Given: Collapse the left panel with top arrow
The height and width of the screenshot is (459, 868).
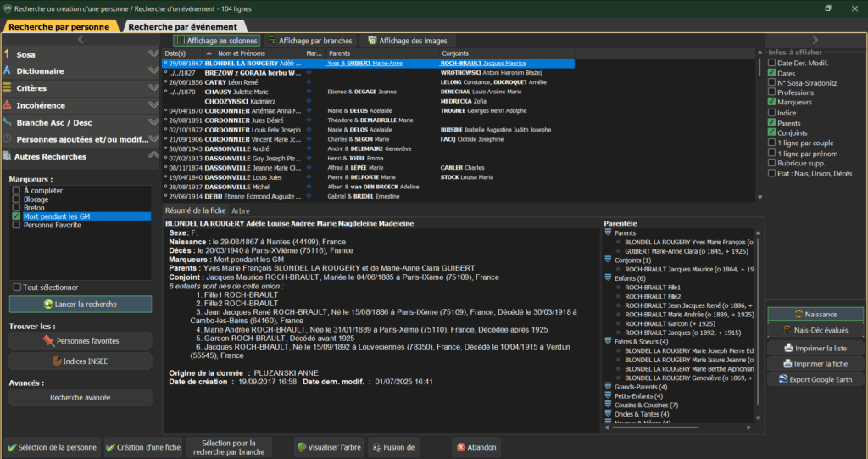Looking at the screenshot, I should (81, 39).
